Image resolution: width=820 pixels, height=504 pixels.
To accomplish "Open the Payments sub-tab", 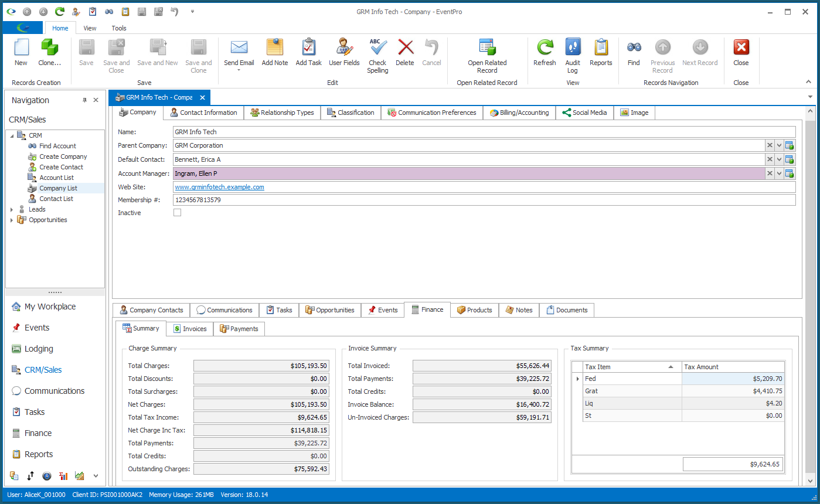I will click(239, 329).
